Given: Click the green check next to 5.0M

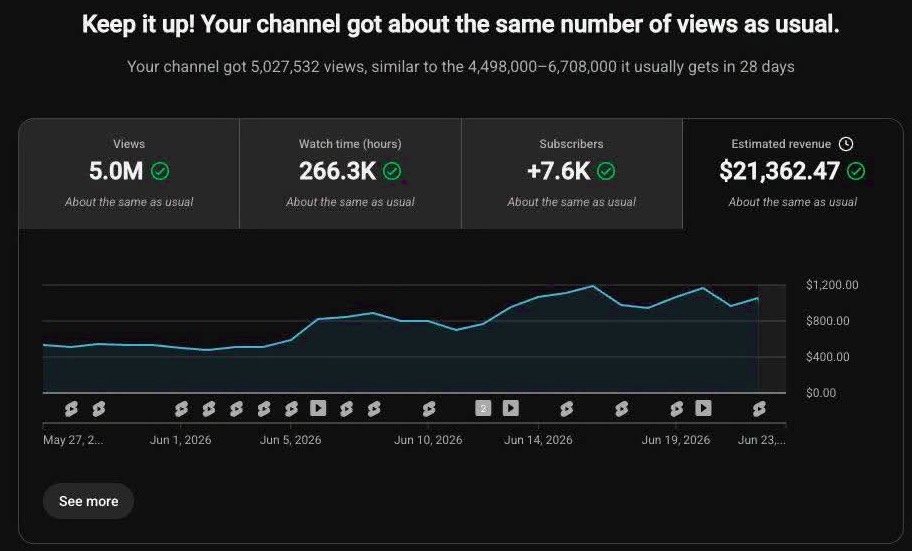Looking at the screenshot, I should point(160,171).
